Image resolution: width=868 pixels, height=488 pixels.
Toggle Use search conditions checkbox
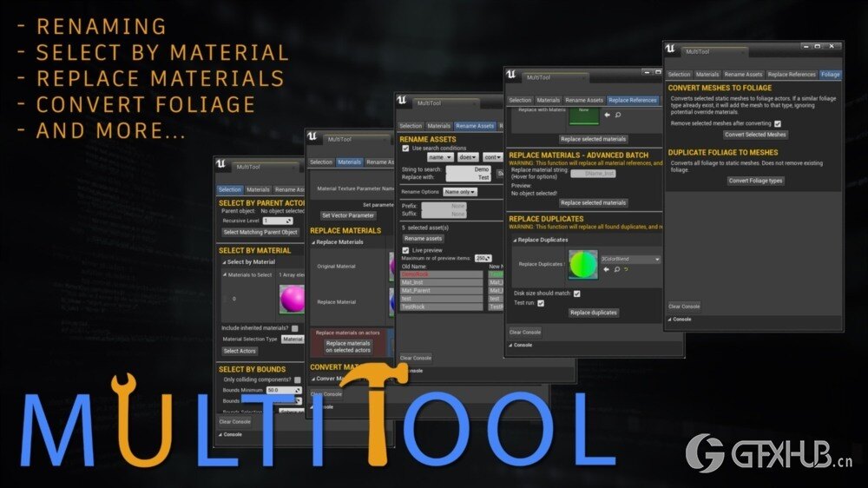point(405,148)
